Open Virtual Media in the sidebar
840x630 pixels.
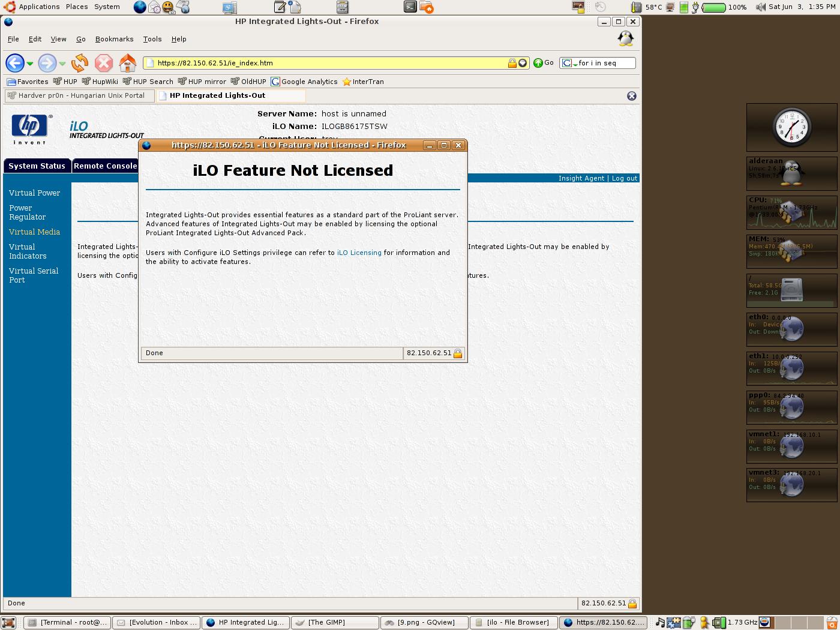pyautogui.click(x=35, y=232)
